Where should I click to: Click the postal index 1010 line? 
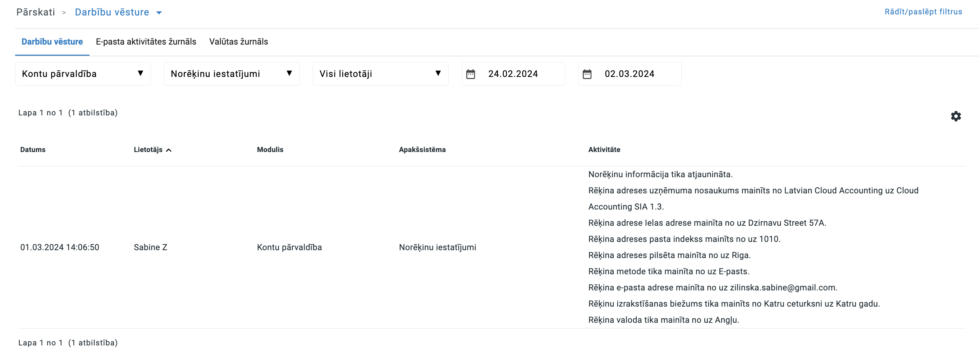[684, 239]
